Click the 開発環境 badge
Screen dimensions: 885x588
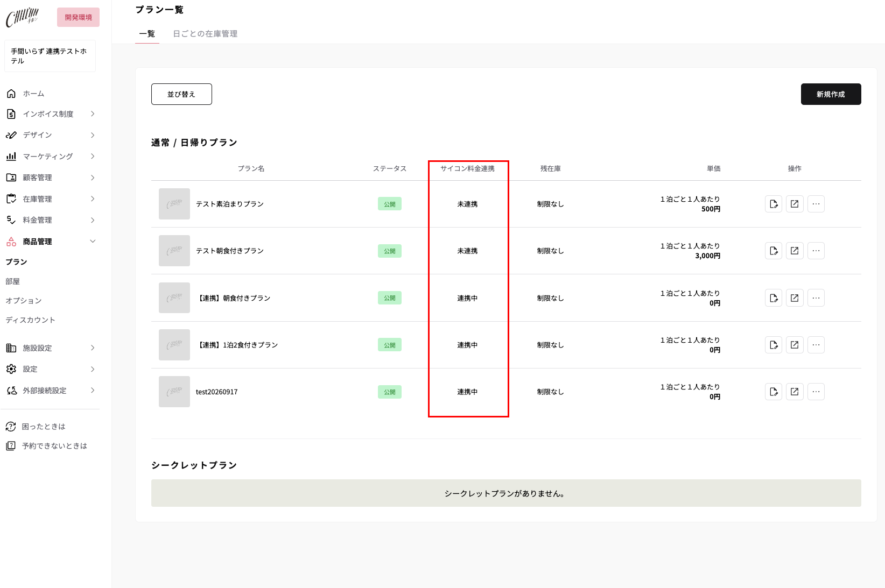[x=78, y=17]
